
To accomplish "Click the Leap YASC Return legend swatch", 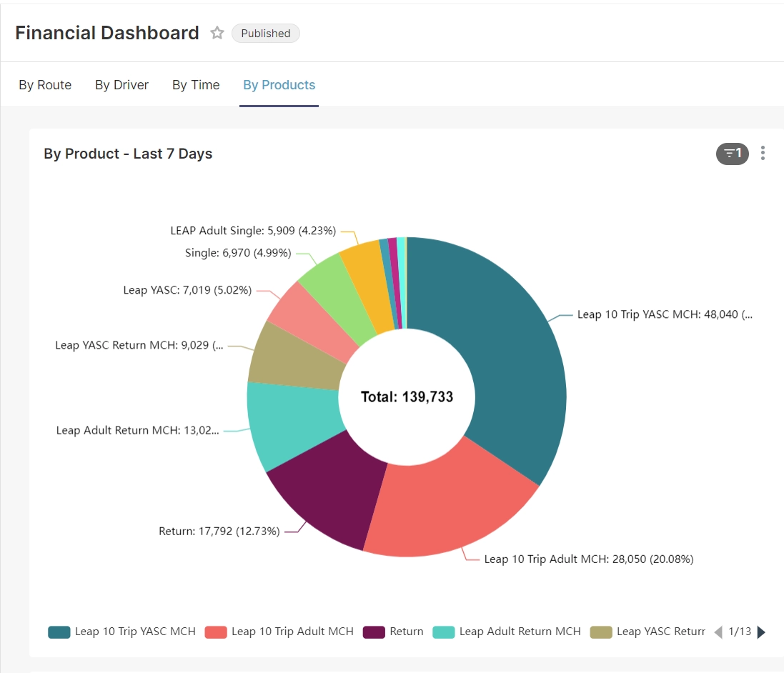I will 601,632.
